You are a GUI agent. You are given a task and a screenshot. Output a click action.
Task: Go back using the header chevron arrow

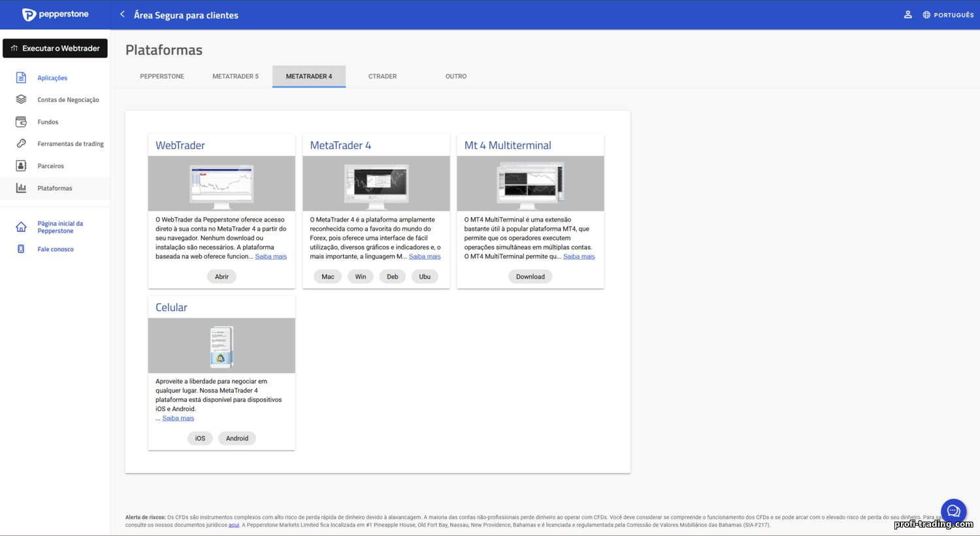122,14
